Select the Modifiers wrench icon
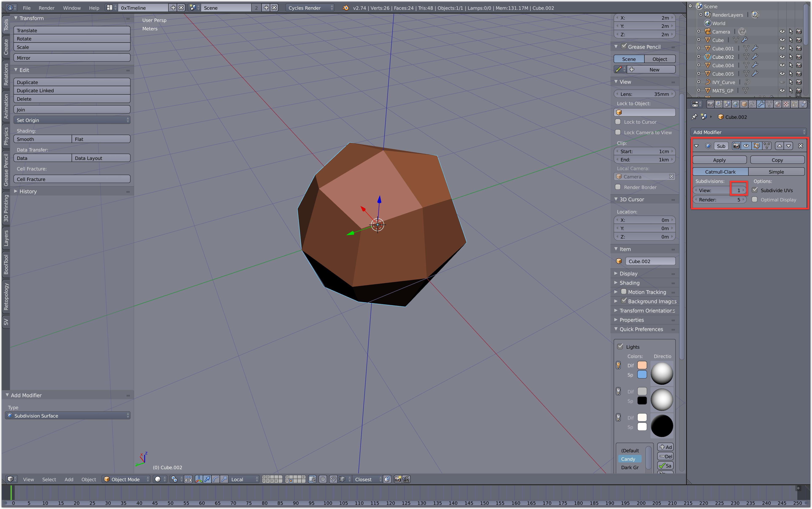The image size is (812, 509). [x=761, y=104]
